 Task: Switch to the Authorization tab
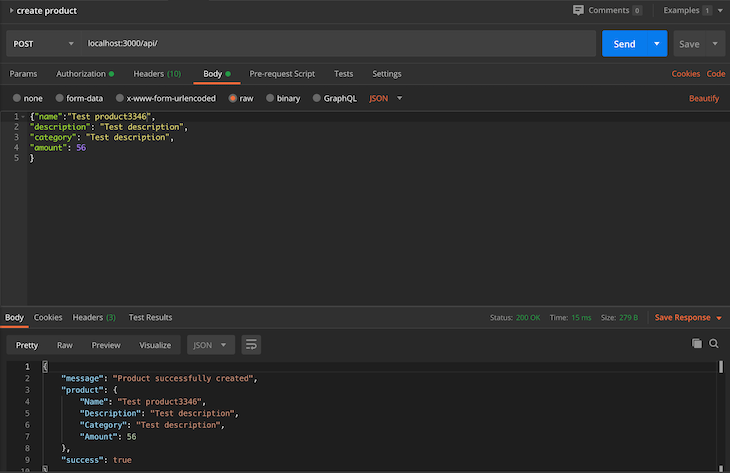click(x=85, y=74)
